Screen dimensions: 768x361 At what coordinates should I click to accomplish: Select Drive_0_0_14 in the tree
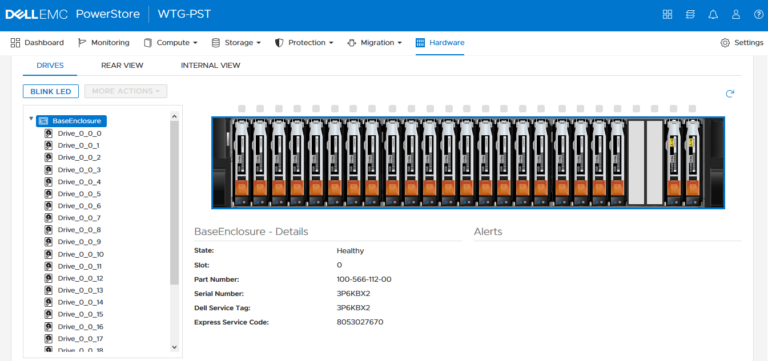tap(81, 302)
